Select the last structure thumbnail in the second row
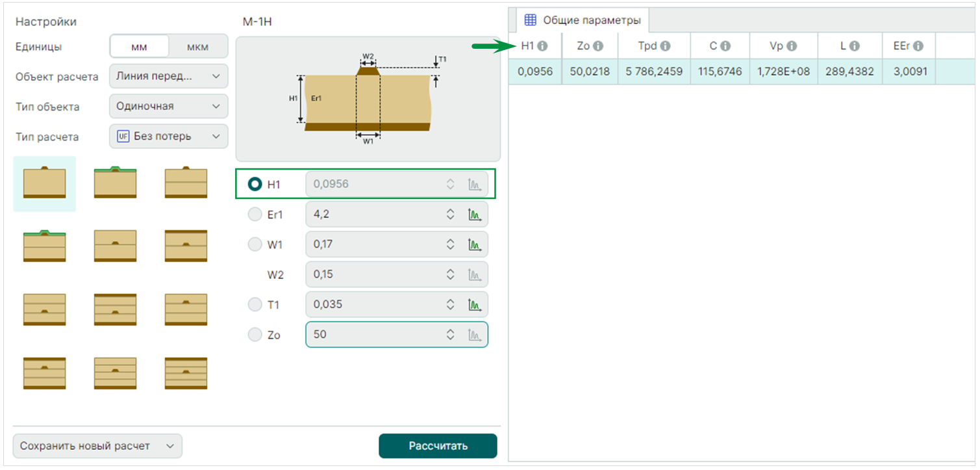The image size is (980, 470). 186,246
